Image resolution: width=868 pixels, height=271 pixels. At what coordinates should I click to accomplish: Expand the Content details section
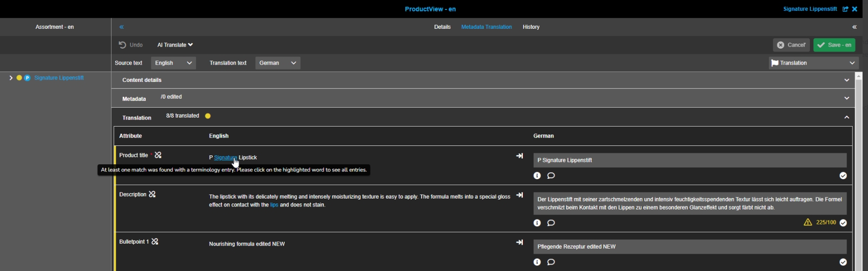(x=846, y=80)
